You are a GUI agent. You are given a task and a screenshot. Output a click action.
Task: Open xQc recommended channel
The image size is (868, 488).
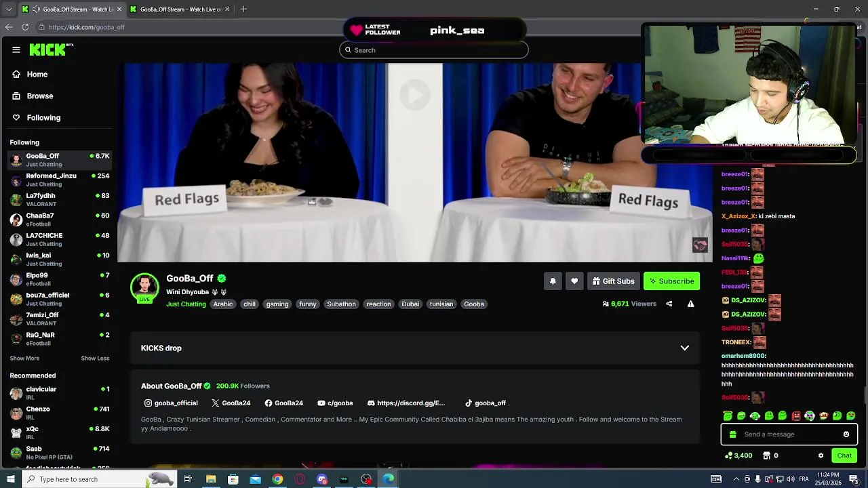pos(60,432)
